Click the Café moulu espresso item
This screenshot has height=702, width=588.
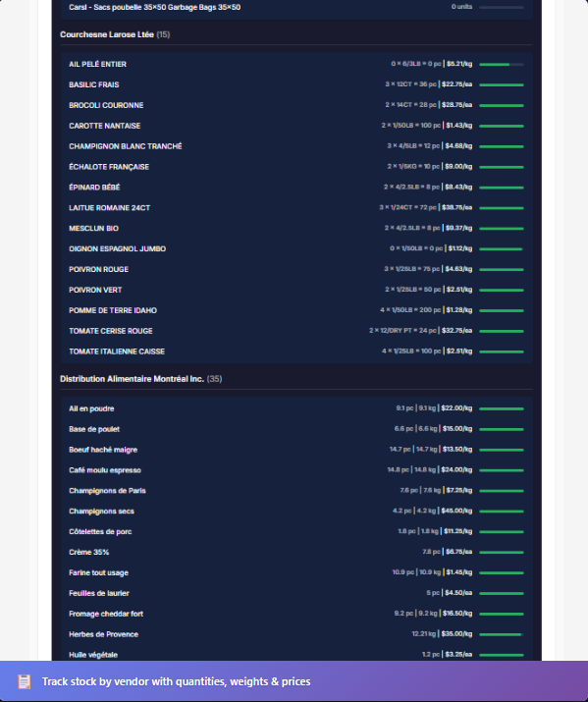tap(296, 470)
